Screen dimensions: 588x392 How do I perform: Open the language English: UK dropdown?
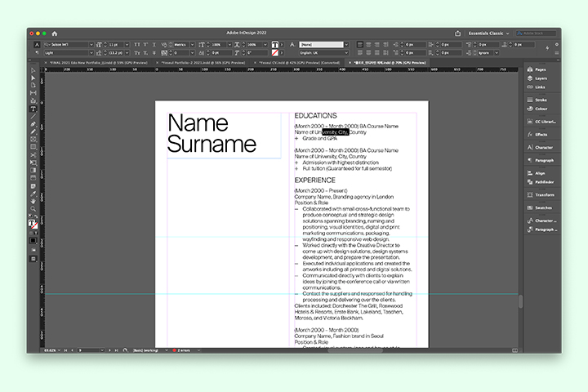(x=346, y=53)
